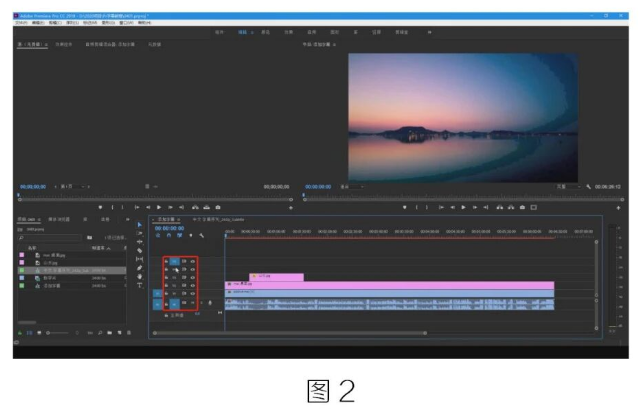Viewport: 642px width, 410px height.
Task: Toggle the eye visibility of the top video track
Action: (x=192, y=262)
